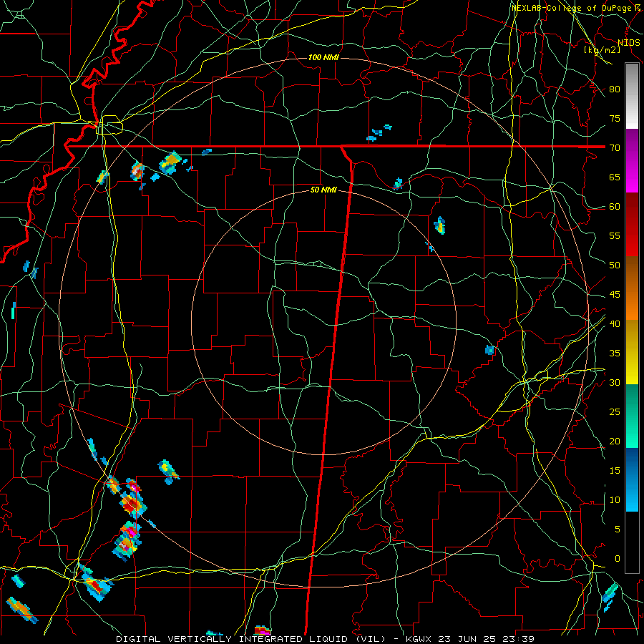This screenshot has height=644, width=644.
Task: Click the '100 NMI' range ring label
Action: tap(323, 57)
